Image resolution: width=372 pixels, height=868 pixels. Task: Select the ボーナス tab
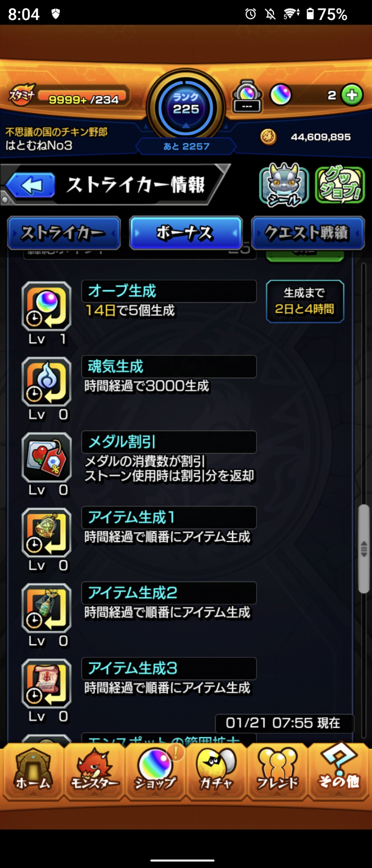186,233
